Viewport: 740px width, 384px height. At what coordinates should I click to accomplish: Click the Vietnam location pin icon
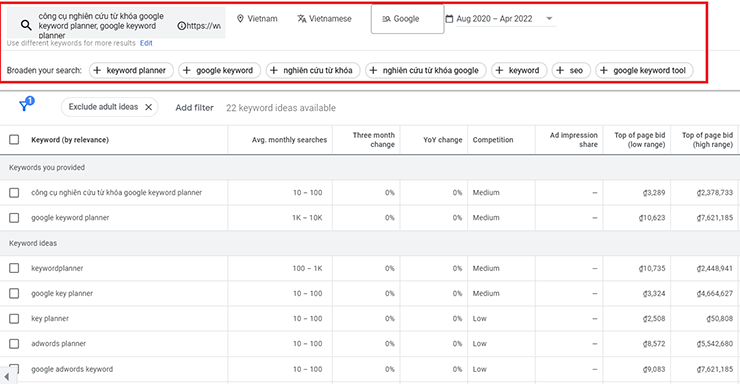click(240, 19)
